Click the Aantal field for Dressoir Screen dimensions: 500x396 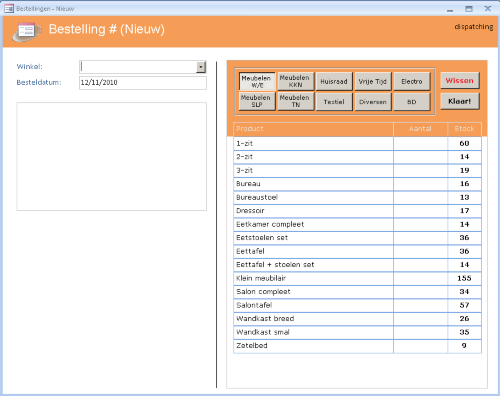(x=420, y=211)
